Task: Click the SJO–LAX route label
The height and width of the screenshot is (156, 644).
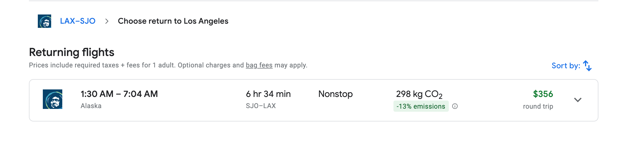Action: click(x=261, y=106)
